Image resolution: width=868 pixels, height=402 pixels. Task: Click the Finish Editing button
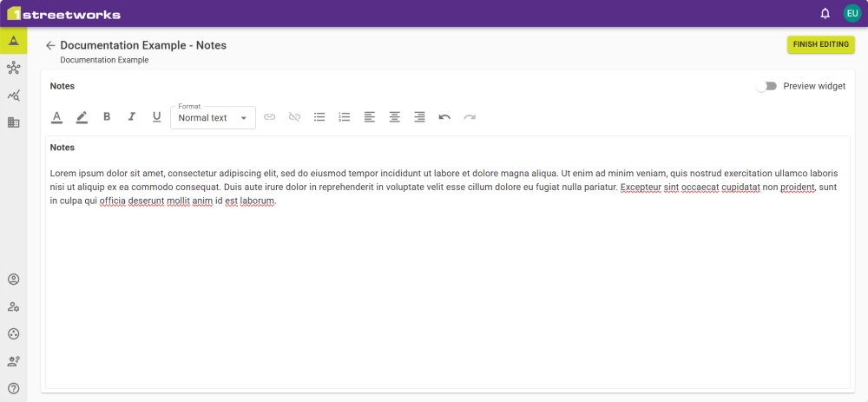pos(820,44)
